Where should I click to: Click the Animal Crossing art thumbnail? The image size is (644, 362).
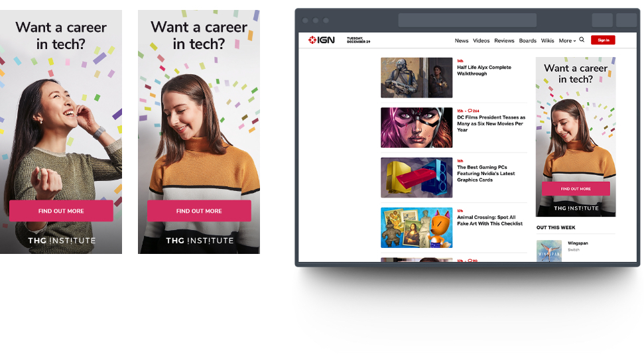[417, 228]
